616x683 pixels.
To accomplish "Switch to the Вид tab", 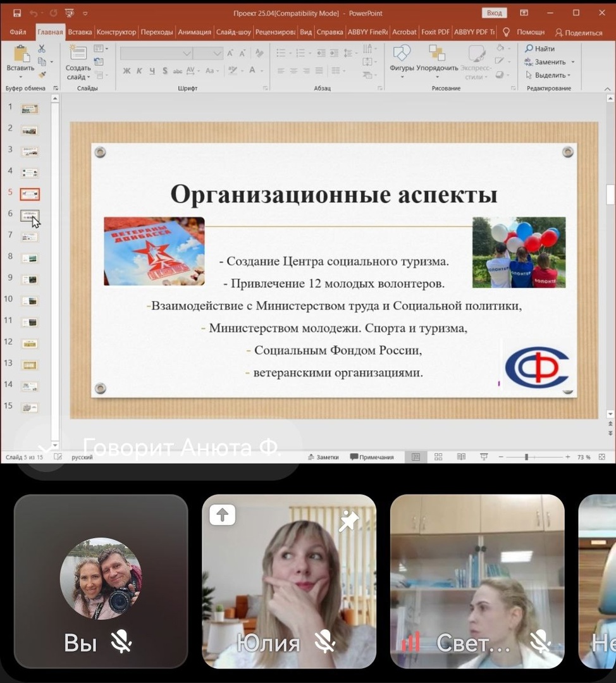I will click(x=306, y=32).
